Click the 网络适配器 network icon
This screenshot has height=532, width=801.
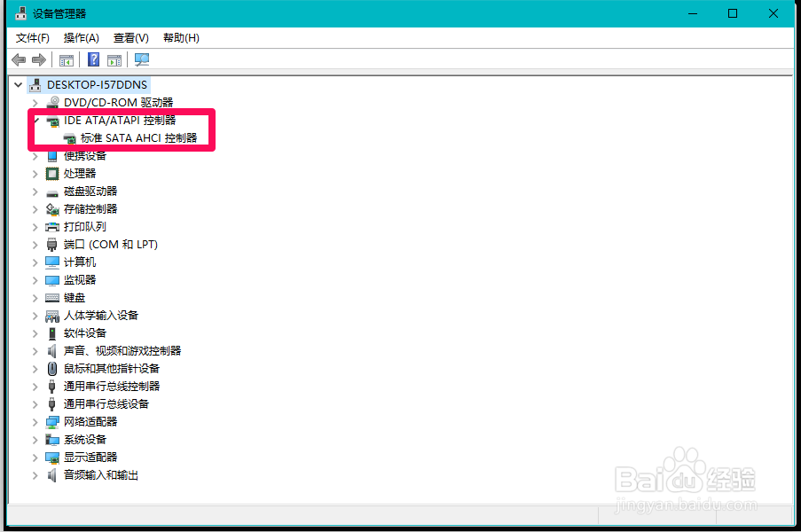[52, 422]
